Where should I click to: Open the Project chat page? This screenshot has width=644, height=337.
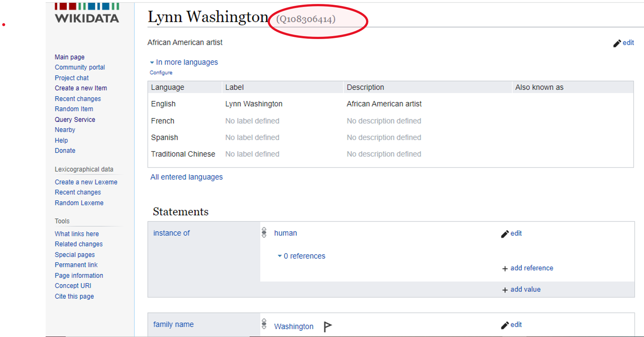coord(72,78)
